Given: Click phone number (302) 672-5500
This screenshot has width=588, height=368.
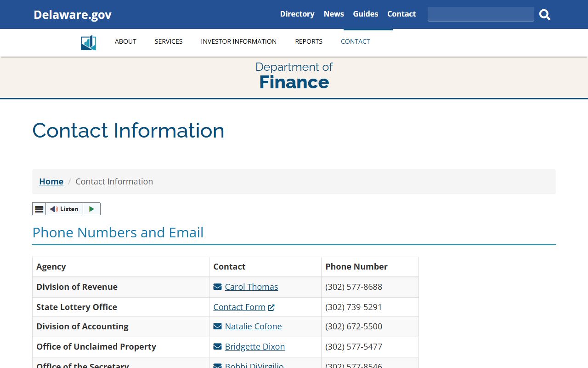Looking at the screenshot, I should point(354,327).
